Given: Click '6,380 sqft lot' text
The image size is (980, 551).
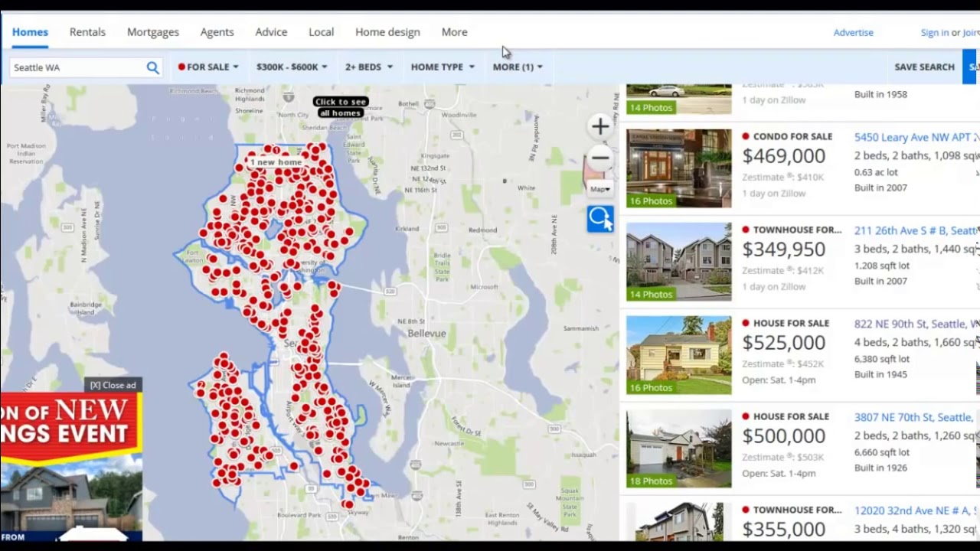Looking at the screenshot, I should (882, 359).
